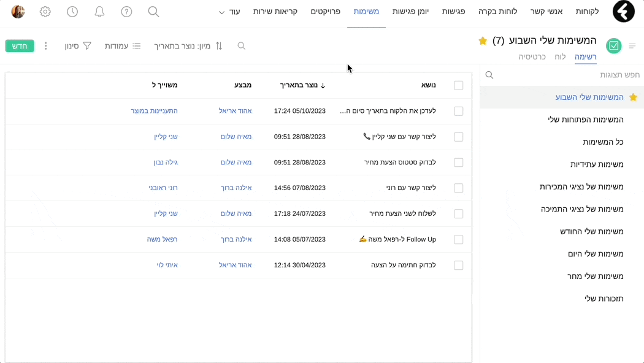The width and height of the screenshot is (644, 363).
Task: Select משימות של נציגי התמיכה view
Action: [x=582, y=209]
